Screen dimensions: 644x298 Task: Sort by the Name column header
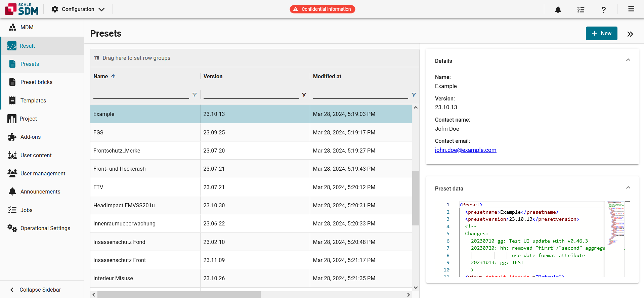(x=145, y=76)
